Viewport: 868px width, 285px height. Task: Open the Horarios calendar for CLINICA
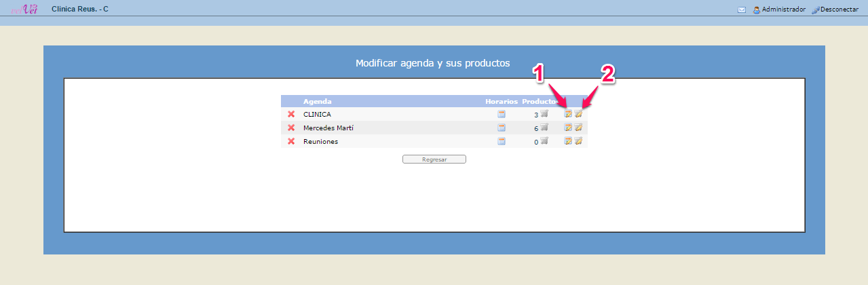pos(502,114)
